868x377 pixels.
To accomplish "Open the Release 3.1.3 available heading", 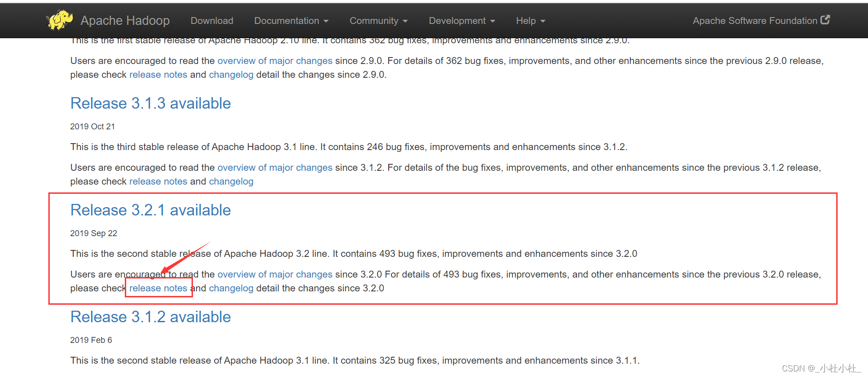I will 151,103.
